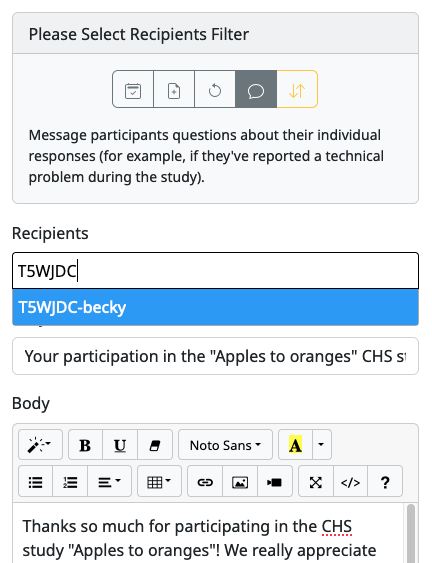Toggle fullscreen editor mode
Image resolution: width=432 pixels, height=563 pixels.
click(316, 481)
